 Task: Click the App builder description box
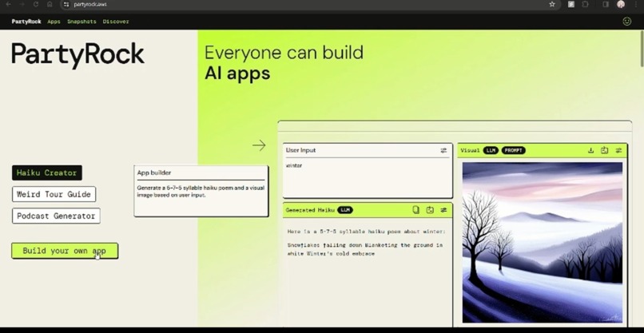tap(201, 191)
